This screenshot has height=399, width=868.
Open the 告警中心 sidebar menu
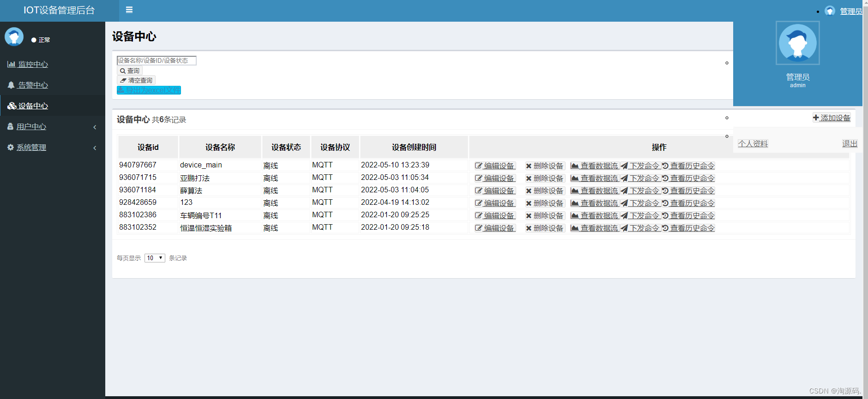[x=28, y=85]
